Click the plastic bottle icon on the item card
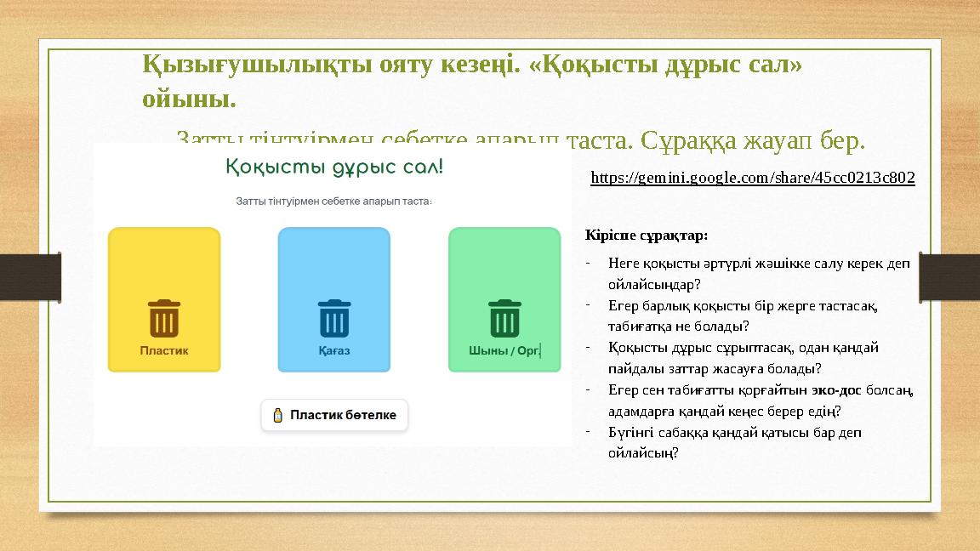Viewport: 980px width, 551px height. 279,414
